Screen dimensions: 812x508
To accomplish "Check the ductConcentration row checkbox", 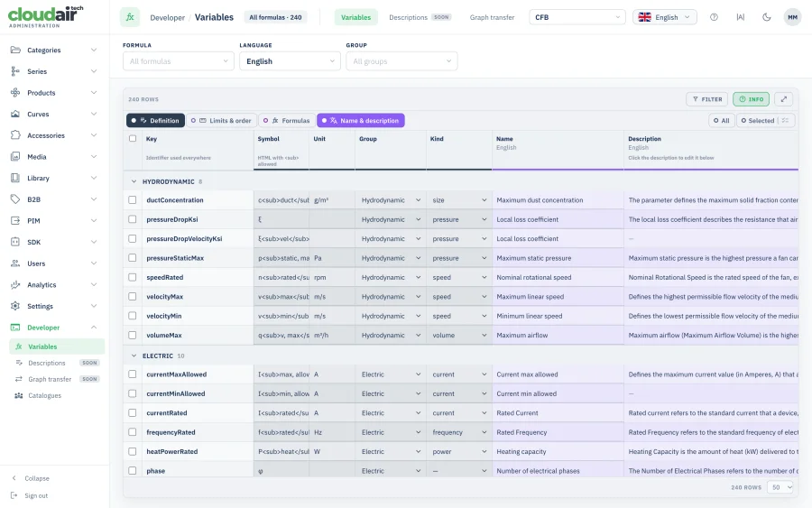I will point(133,200).
